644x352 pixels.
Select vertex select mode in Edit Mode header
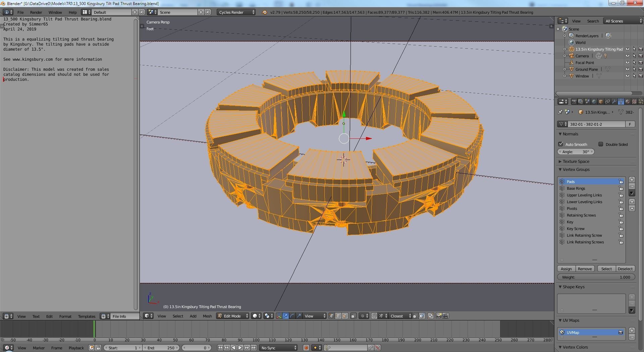point(332,316)
